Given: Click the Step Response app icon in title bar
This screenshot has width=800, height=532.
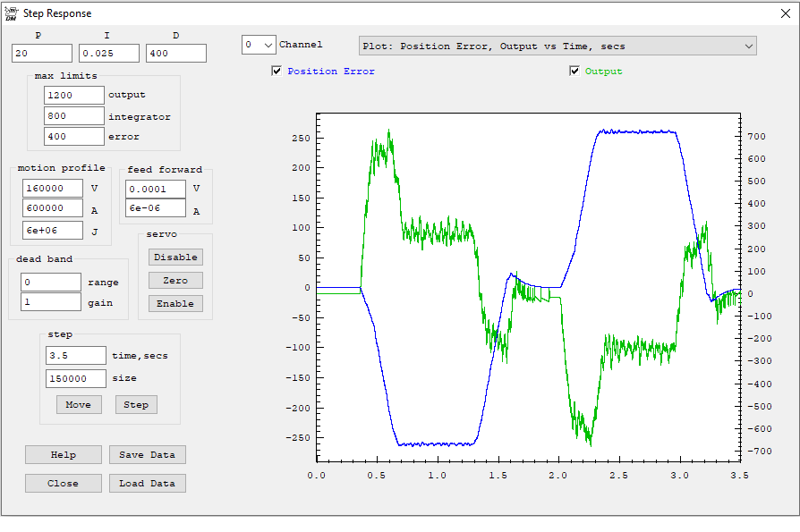Looking at the screenshot, I should point(11,13).
